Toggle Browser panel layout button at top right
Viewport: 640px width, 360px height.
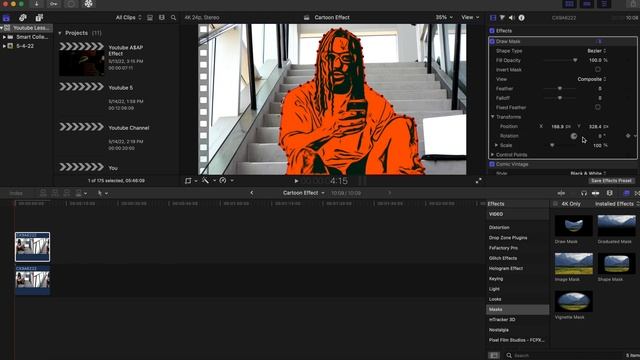pos(569,4)
